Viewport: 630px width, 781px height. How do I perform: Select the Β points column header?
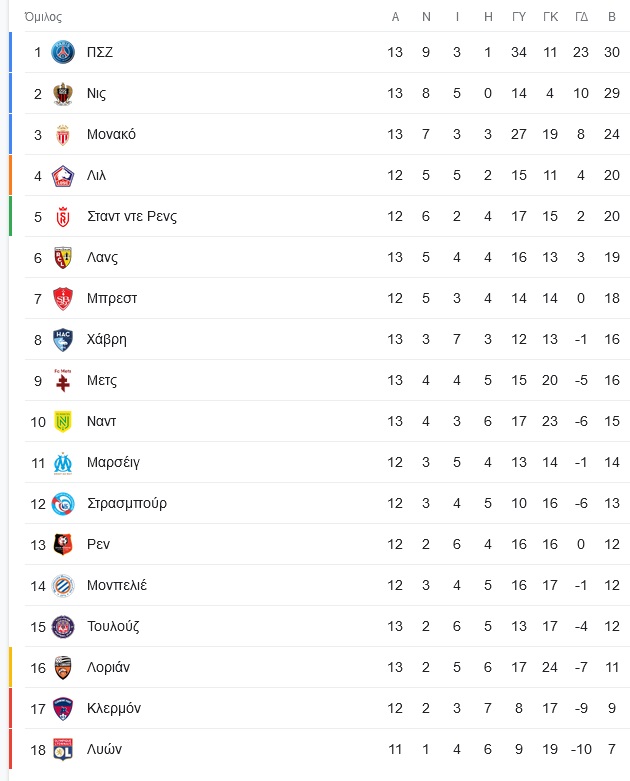click(612, 17)
